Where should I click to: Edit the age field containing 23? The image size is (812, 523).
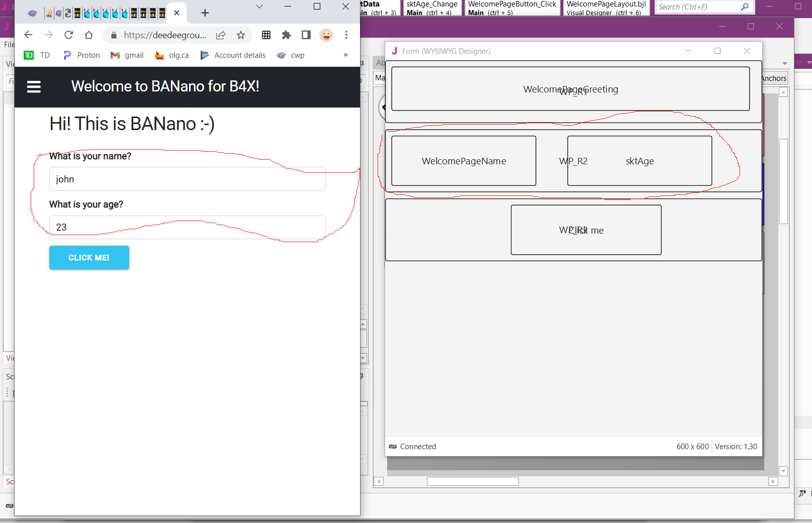pos(188,227)
